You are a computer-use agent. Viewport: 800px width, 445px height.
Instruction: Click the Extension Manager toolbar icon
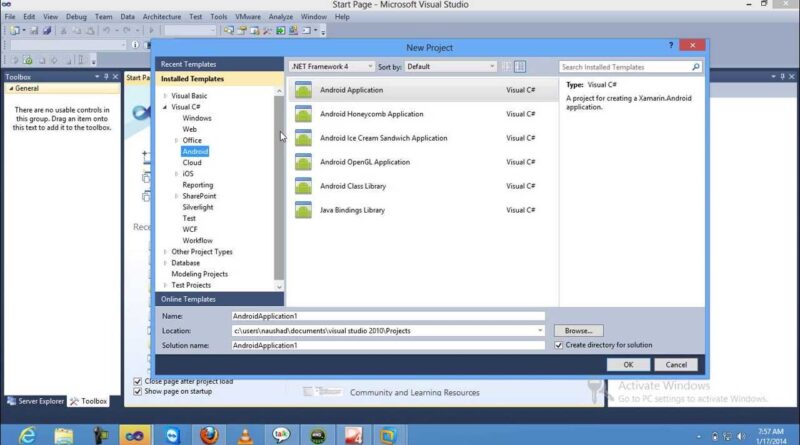(x=294, y=31)
